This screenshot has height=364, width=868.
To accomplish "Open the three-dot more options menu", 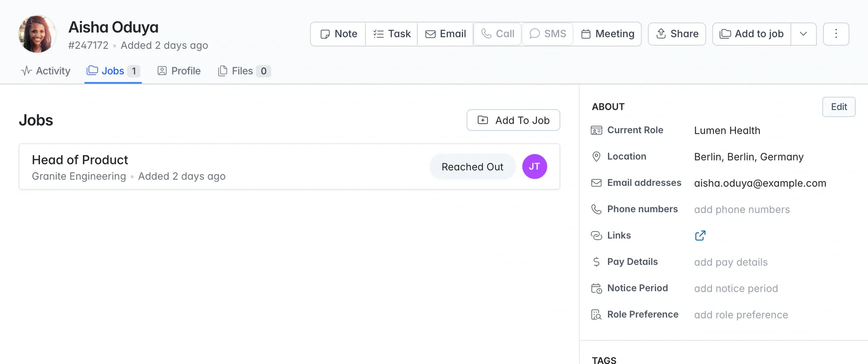I will click(x=836, y=34).
